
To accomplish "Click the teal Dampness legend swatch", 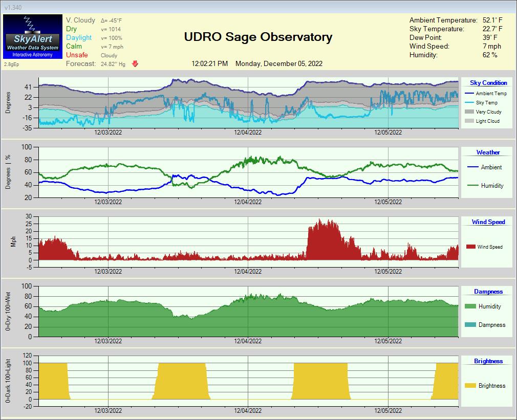I will click(x=470, y=325).
